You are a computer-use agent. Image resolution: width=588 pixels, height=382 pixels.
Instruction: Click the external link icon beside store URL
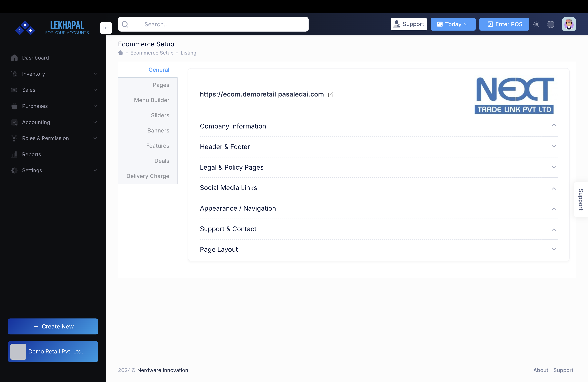point(331,95)
